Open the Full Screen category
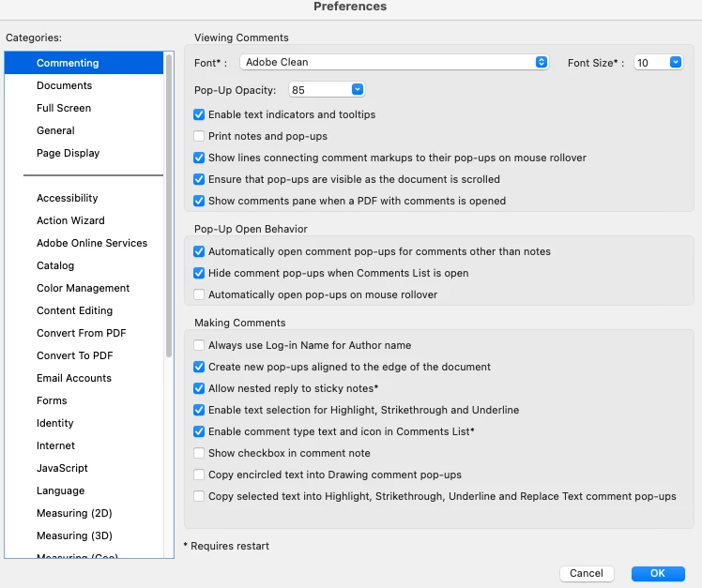 pyautogui.click(x=64, y=108)
